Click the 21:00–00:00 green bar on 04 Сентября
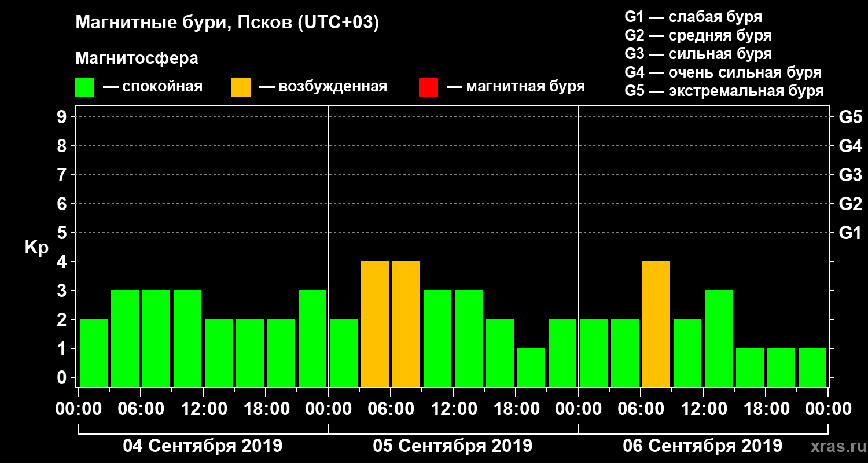This screenshot has width=868, height=463. tap(312, 338)
